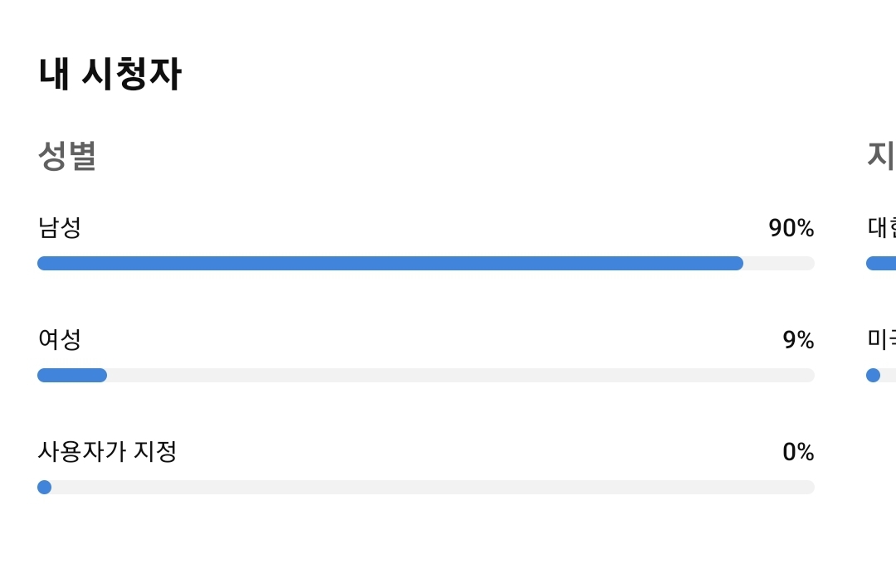The image size is (896, 588).
Task: Click the blue filled portion of 여성 bar
Action: 72,375
